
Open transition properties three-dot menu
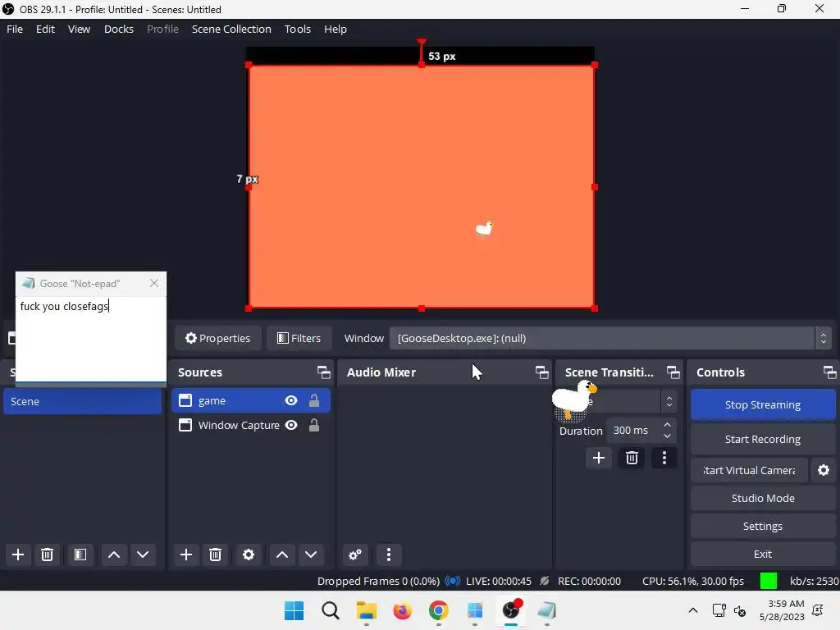pos(664,458)
